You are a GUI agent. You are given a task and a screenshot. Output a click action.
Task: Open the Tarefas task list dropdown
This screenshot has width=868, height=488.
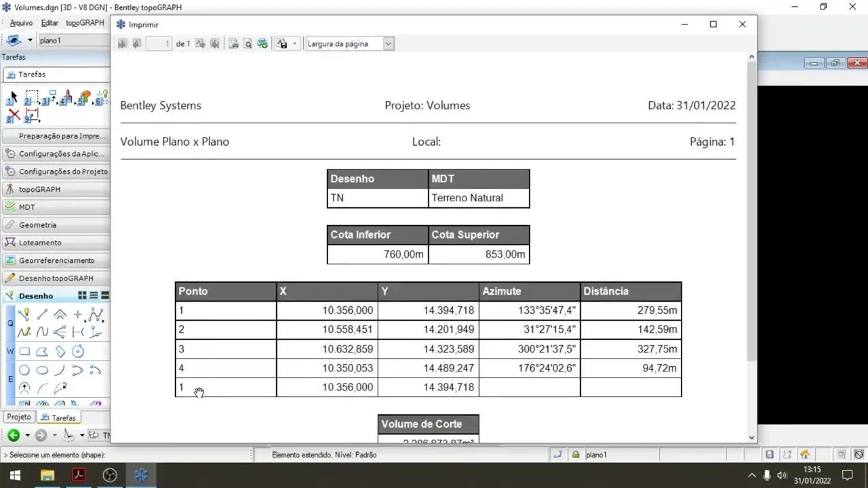click(56, 75)
